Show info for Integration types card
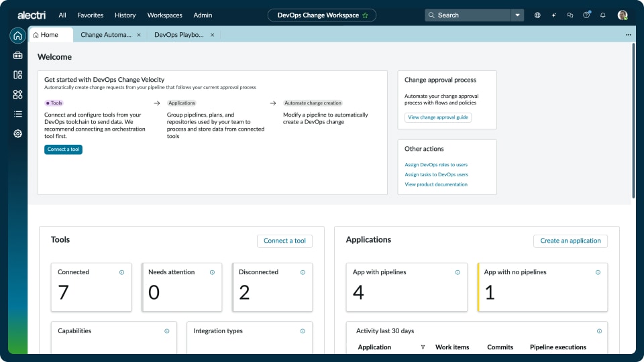The width and height of the screenshot is (644, 362). coord(303,330)
